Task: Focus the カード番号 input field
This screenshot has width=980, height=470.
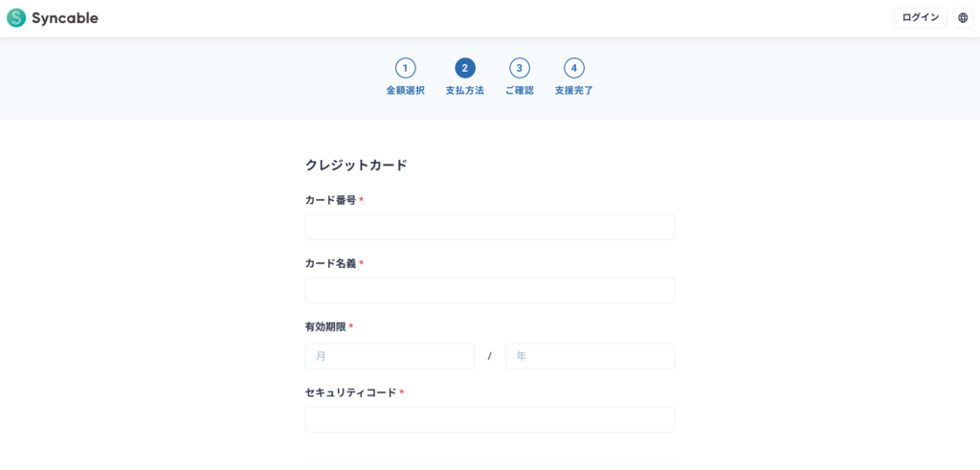Action: pyautogui.click(x=489, y=227)
